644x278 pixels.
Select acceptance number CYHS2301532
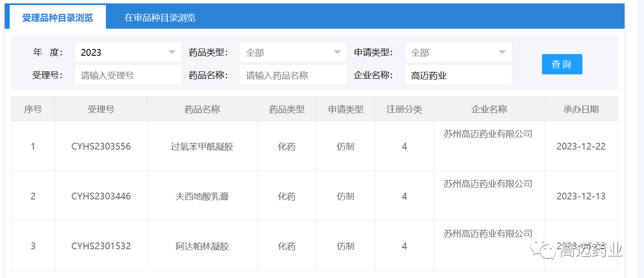[101, 246]
